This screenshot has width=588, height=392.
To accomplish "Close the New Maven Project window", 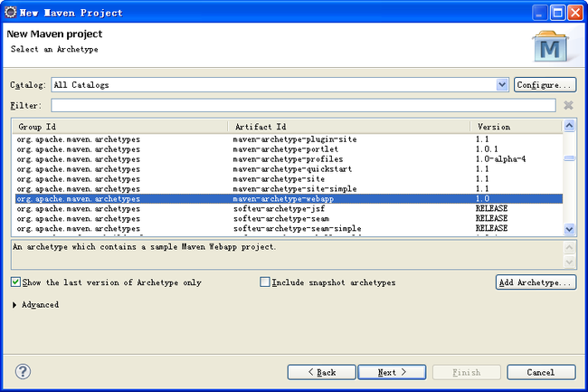I will point(575,13).
